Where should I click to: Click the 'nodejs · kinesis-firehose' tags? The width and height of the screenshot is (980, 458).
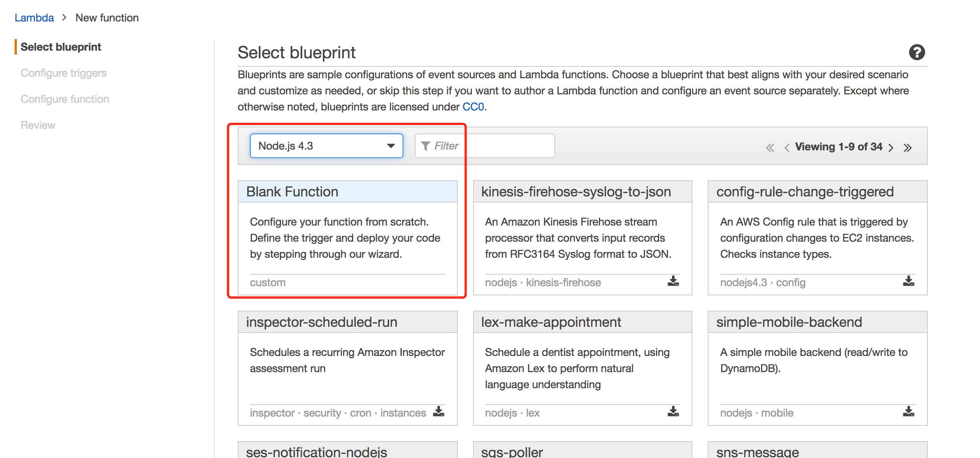[543, 282]
